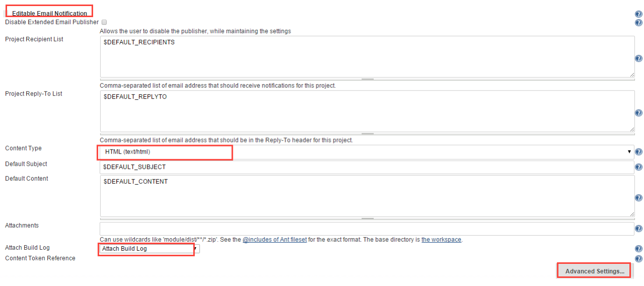
Task: Focus the Attachments text field
Action: (x=367, y=229)
